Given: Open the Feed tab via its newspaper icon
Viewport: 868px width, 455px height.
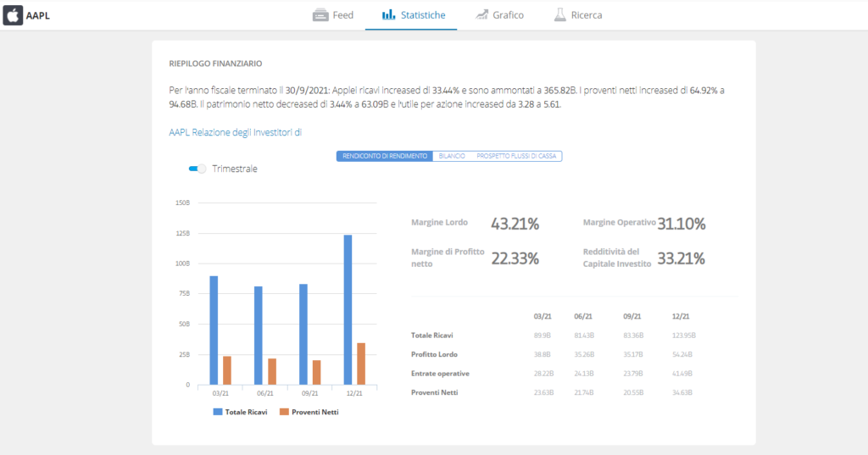Looking at the screenshot, I should point(320,15).
